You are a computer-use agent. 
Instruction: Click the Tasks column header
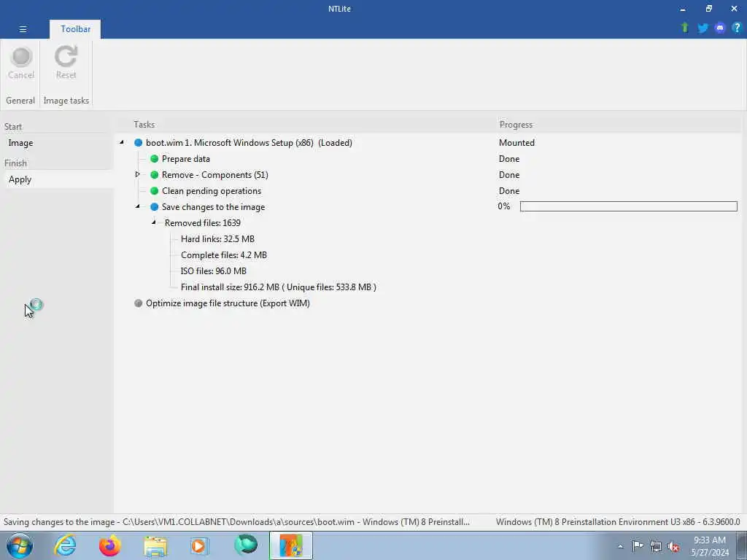pyautogui.click(x=144, y=124)
